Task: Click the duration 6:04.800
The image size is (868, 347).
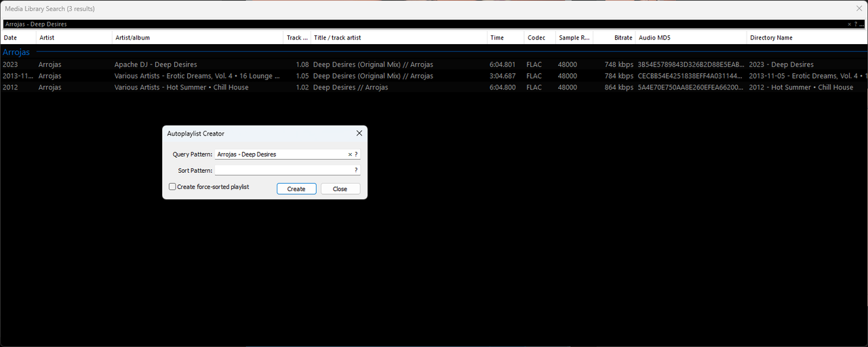Action: [502, 87]
